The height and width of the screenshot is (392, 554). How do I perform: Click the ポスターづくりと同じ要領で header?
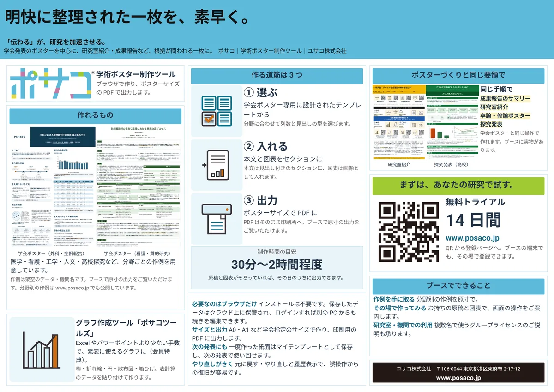click(458, 75)
